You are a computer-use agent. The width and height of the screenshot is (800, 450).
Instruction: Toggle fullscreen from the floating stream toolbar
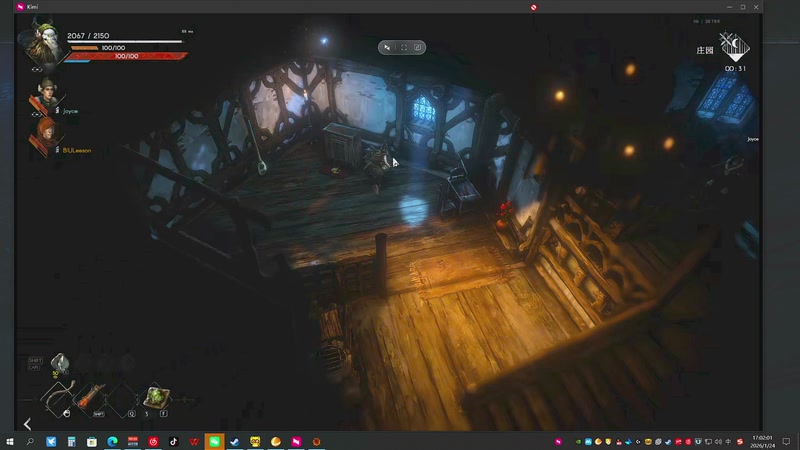(x=404, y=47)
